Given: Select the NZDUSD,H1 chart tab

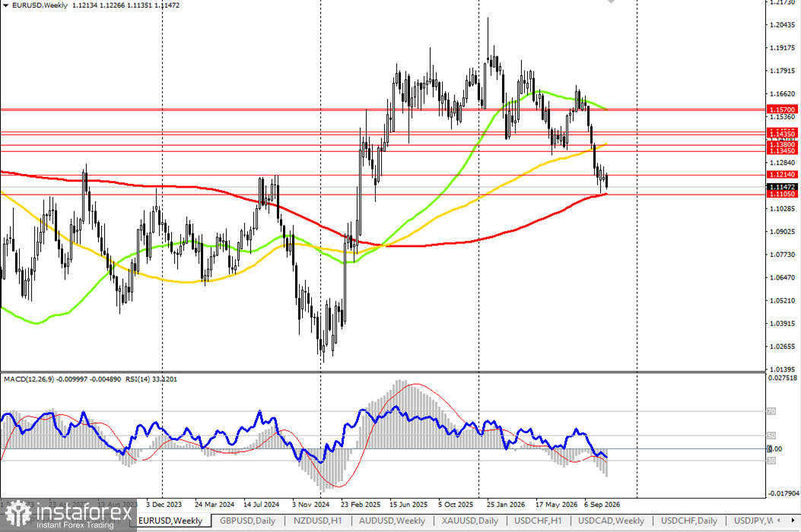Looking at the screenshot, I should (x=318, y=521).
